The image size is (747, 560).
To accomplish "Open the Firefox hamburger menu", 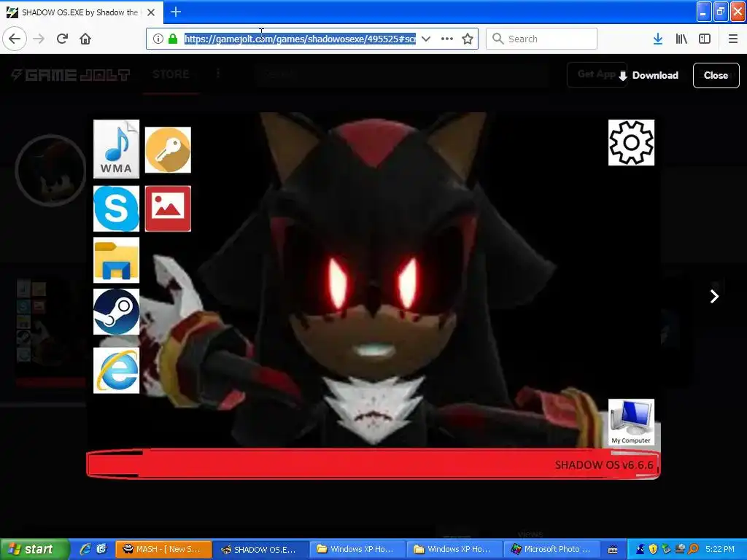I will [732, 39].
